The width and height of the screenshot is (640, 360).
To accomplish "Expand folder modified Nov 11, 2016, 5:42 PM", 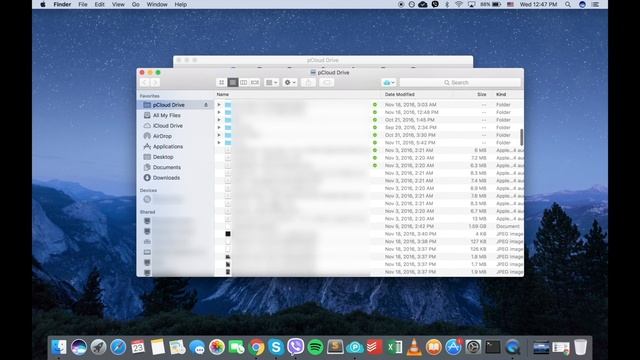I will [219, 143].
